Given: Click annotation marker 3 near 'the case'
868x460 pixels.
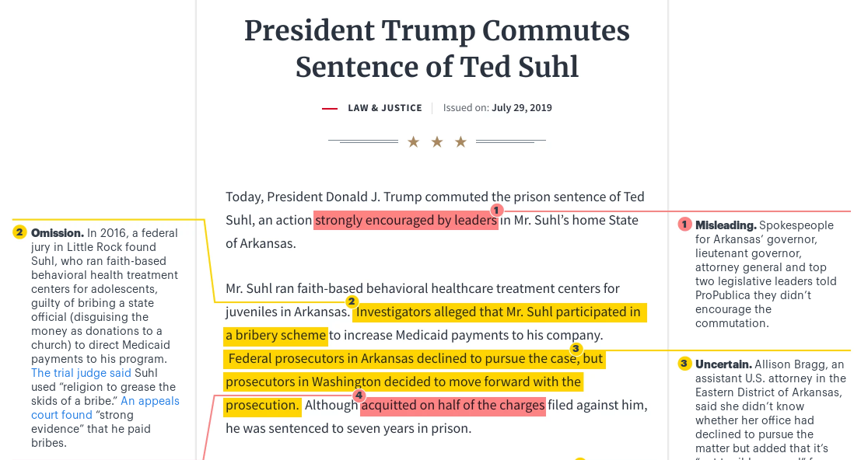Looking at the screenshot, I should [x=576, y=348].
